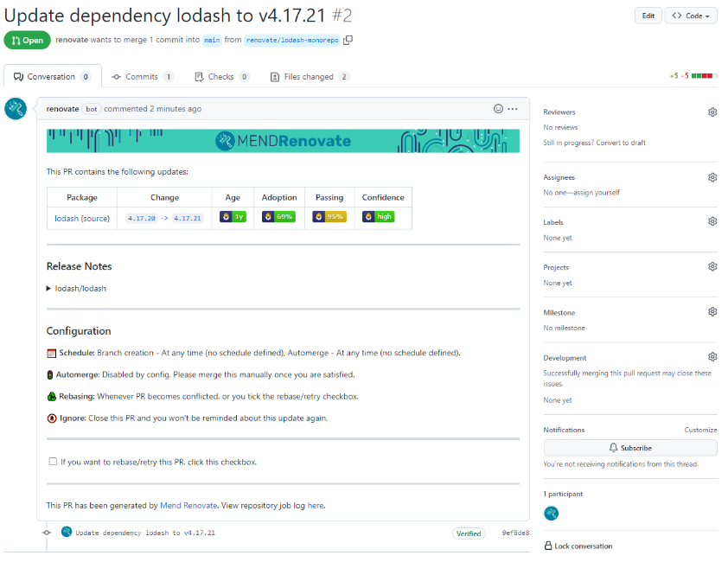Open Reviewers gear settings
This screenshot has height=562, width=728.
coord(712,112)
